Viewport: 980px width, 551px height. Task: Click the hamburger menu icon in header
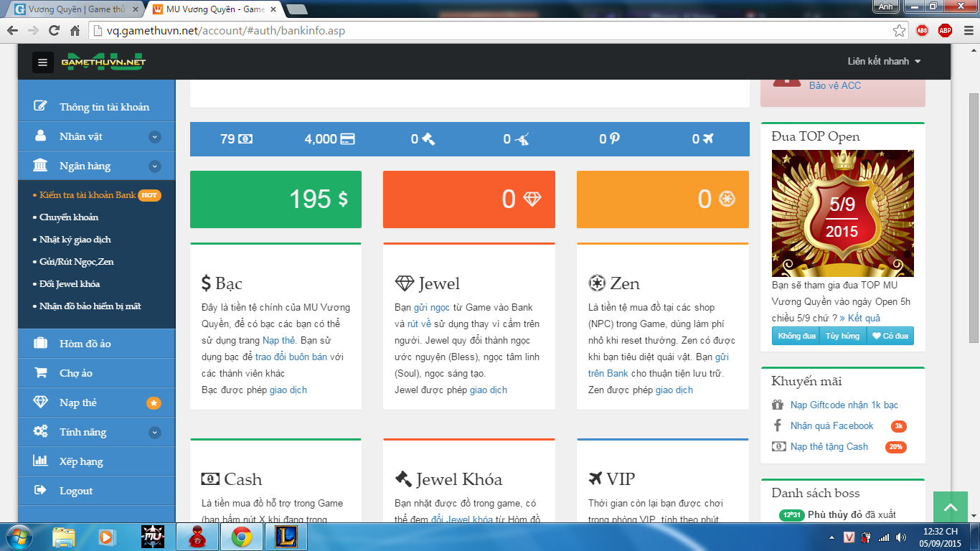pyautogui.click(x=43, y=62)
